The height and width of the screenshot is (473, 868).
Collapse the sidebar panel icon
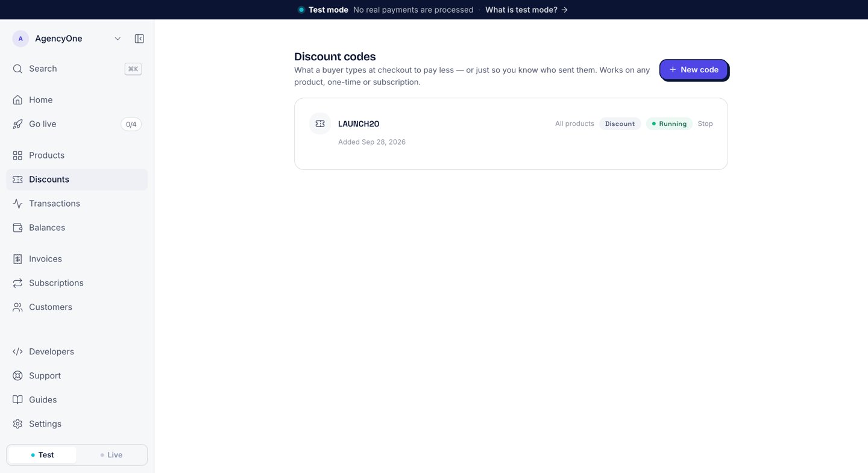pos(139,39)
